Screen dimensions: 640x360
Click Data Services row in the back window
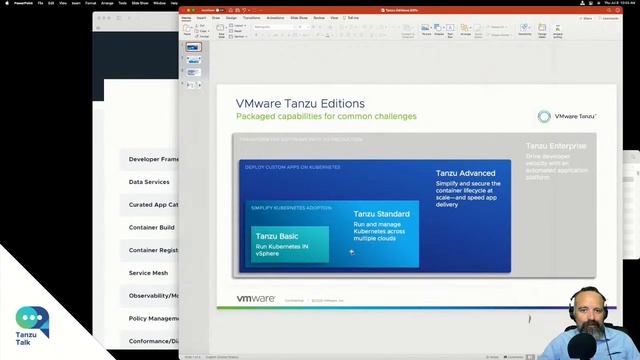(x=149, y=182)
